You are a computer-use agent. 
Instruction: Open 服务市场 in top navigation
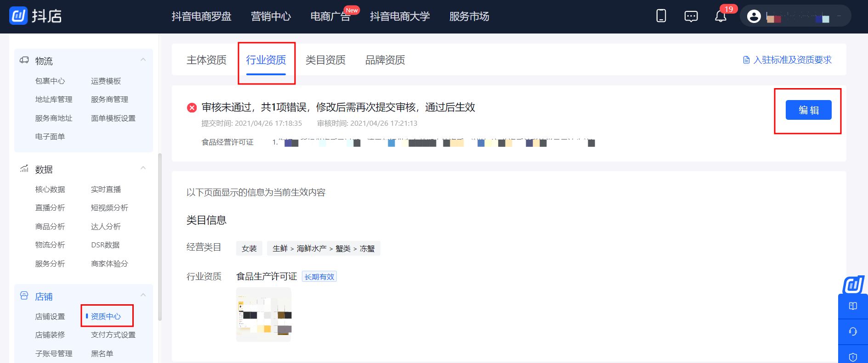pos(469,17)
